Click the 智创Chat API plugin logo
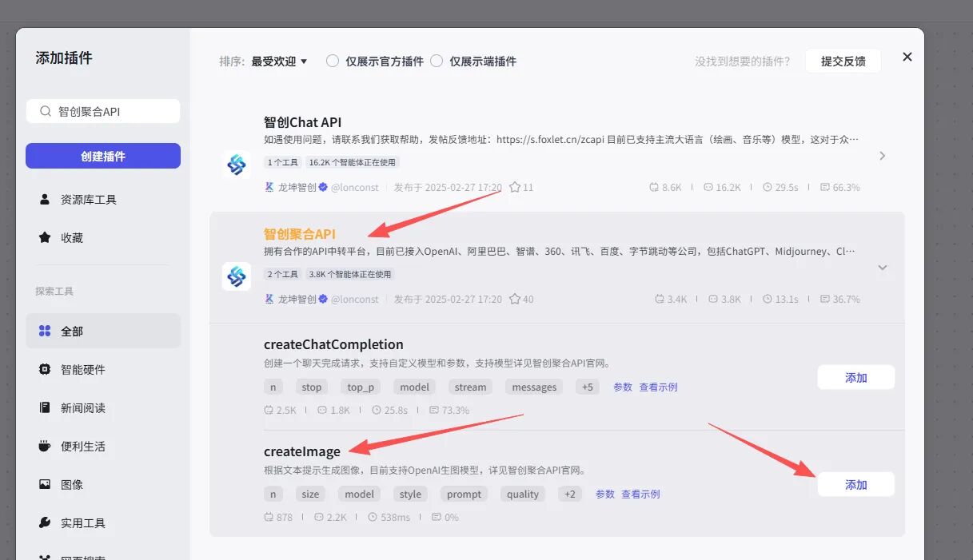 (x=237, y=165)
